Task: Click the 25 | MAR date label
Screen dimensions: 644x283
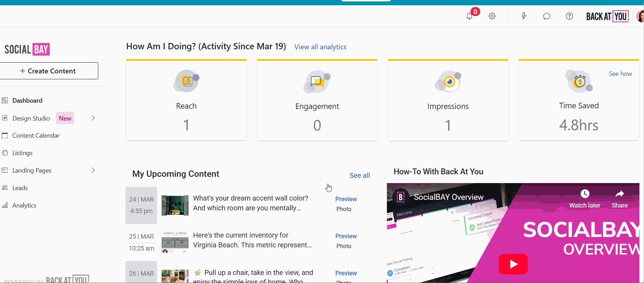Action: pos(141,237)
